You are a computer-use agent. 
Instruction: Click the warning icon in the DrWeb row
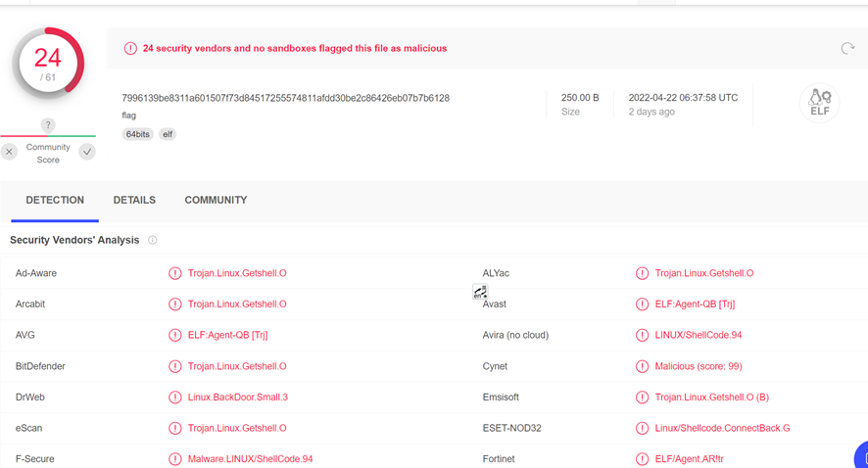point(175,398)
